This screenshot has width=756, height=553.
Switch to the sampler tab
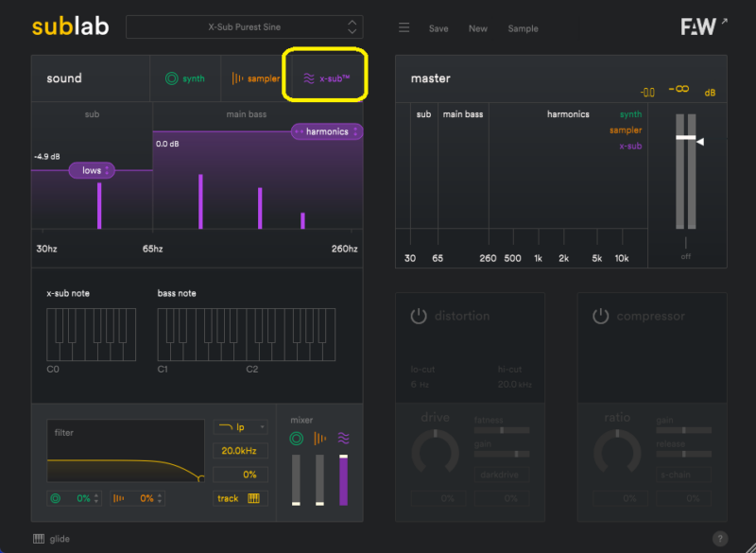(x=255, y=78)
